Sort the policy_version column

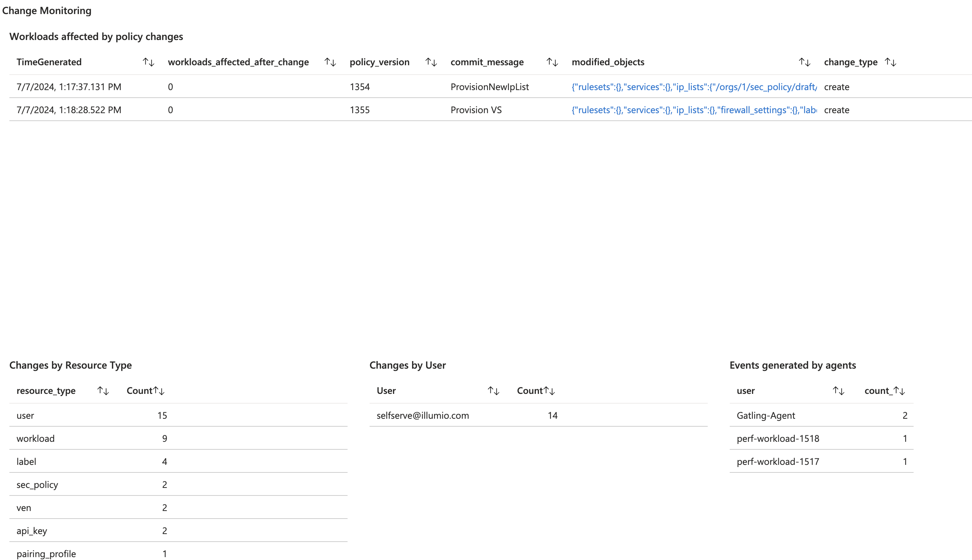(431, 62)
